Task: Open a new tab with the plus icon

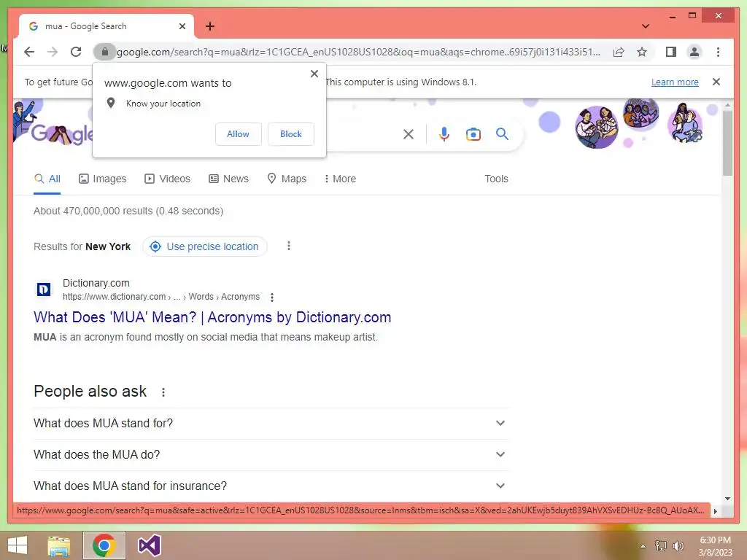Action: coord(210,26)
